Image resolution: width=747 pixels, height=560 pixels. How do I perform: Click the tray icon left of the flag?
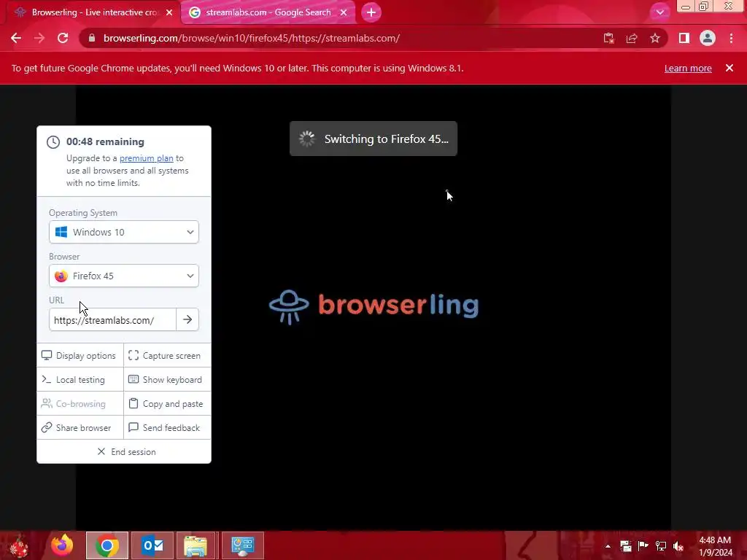tap(625, 545)
